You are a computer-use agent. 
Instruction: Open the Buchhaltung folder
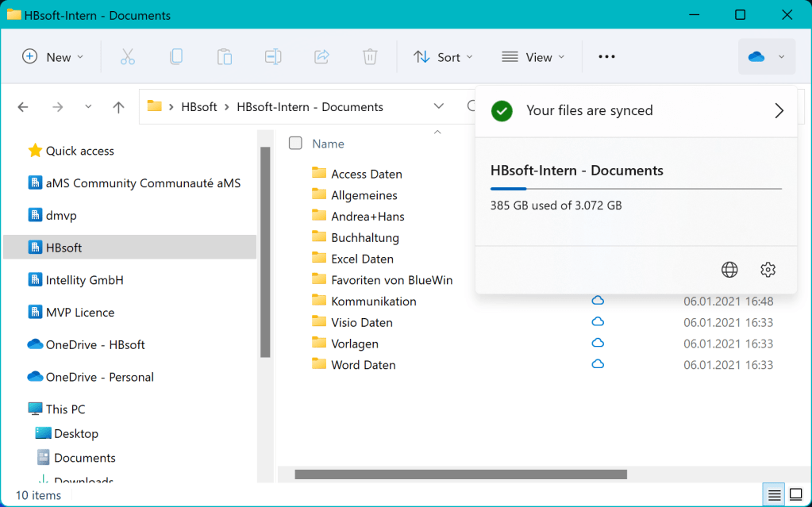[367, 236]
